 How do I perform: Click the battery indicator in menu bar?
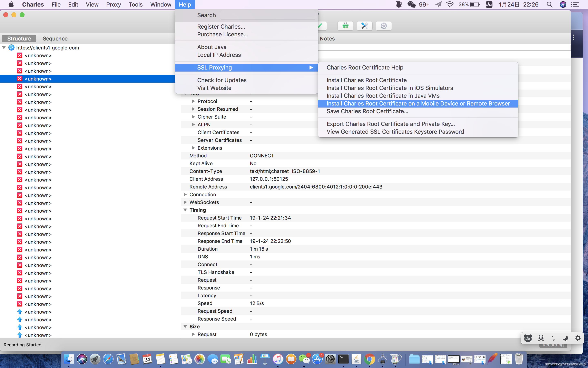point(475,4)
